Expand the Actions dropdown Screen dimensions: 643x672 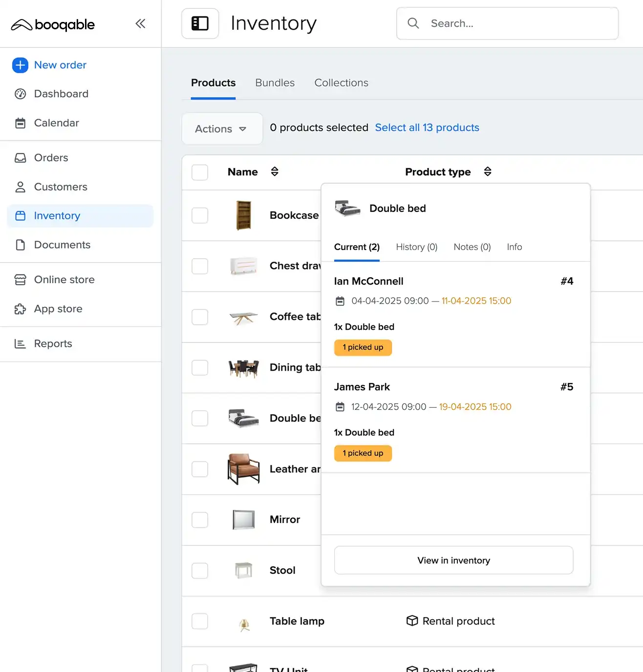[222, 129]
